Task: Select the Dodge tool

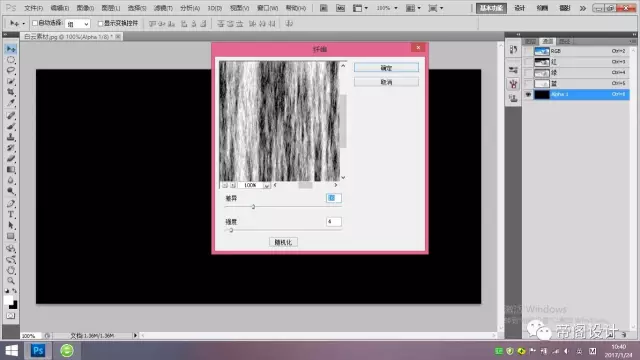Action: [x=11, y=191]
